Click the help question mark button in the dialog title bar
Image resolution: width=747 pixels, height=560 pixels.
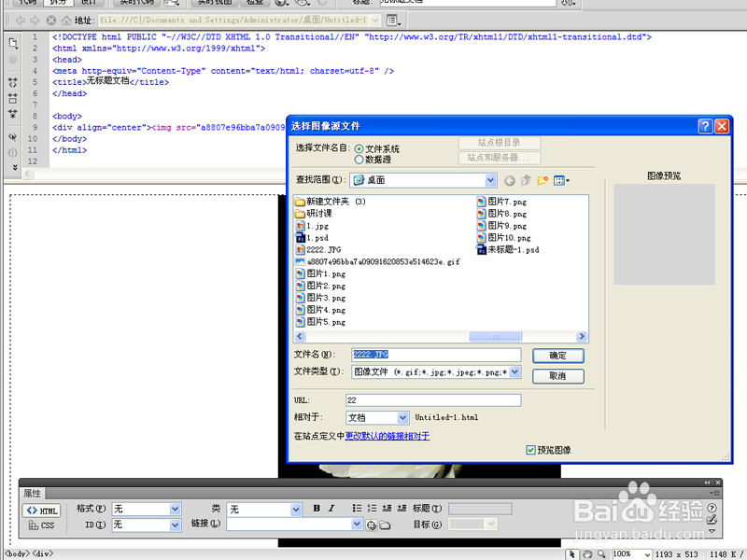pyautogui.click(x=705, y=126)
